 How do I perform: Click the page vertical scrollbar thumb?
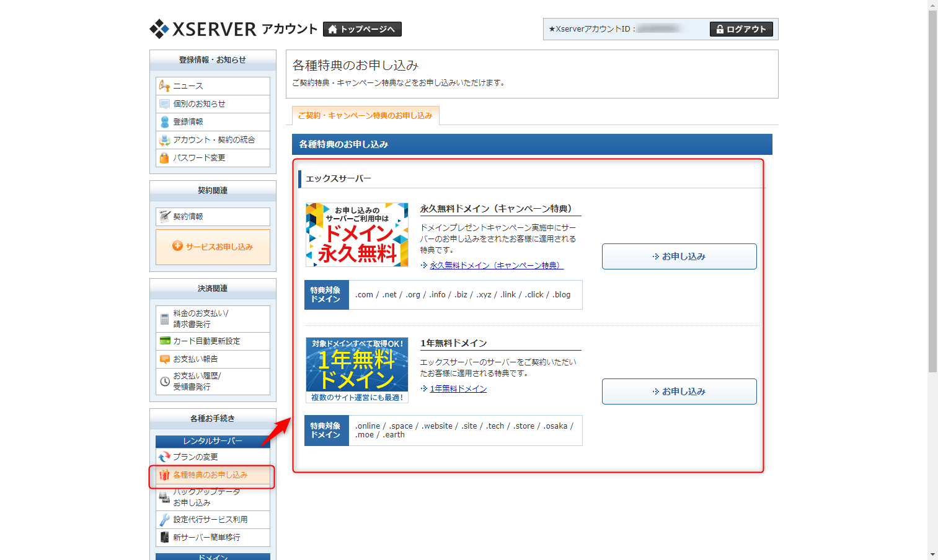pos(932,191)
